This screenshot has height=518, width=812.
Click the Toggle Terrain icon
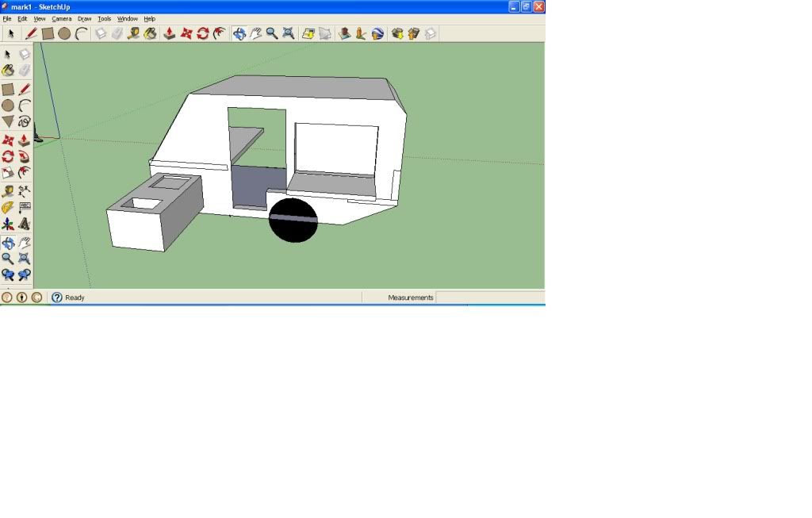pos(324,33)
